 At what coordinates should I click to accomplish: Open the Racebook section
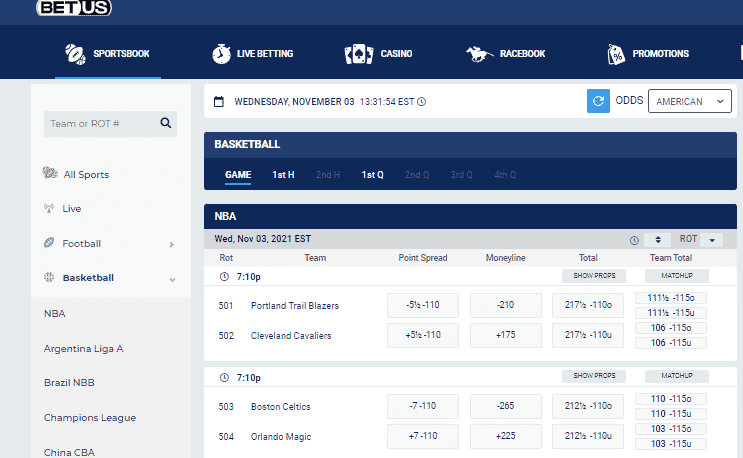pyautogui.click(x=506, y=54)
